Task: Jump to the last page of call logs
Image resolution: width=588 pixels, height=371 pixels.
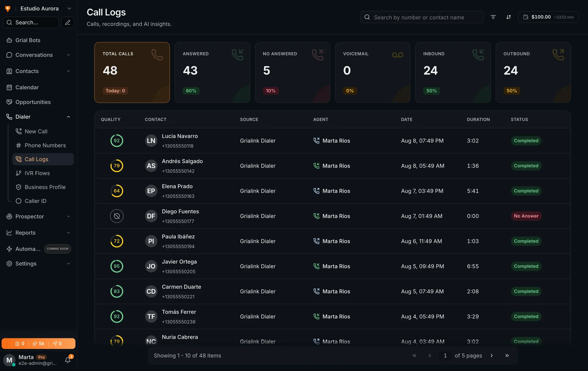Action: point(507,356)
